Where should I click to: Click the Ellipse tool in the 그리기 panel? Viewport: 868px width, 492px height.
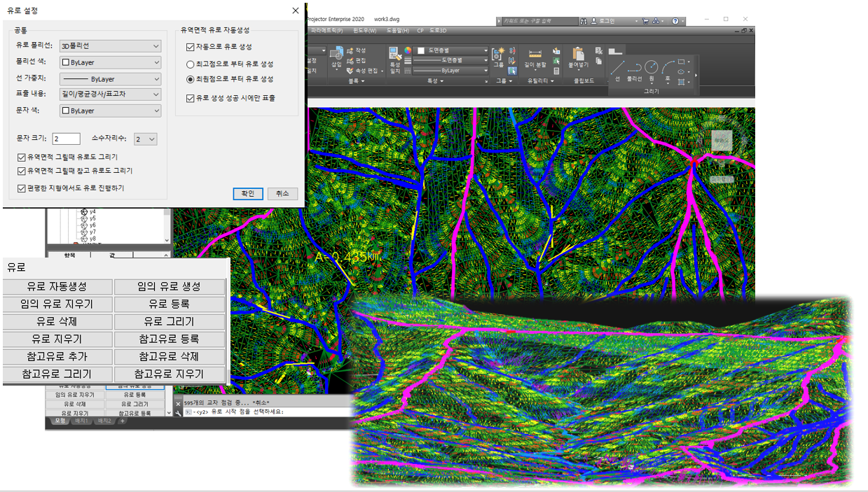coord(681,71)
